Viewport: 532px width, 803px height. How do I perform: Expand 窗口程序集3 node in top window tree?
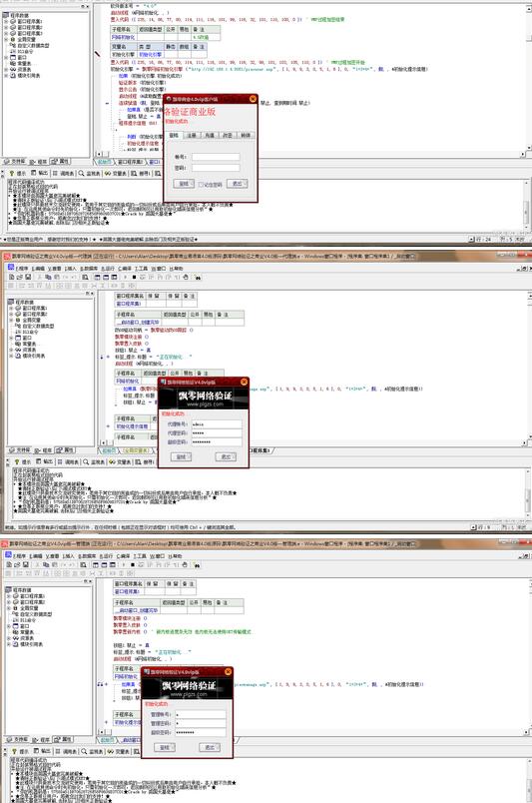coord(6,33)
